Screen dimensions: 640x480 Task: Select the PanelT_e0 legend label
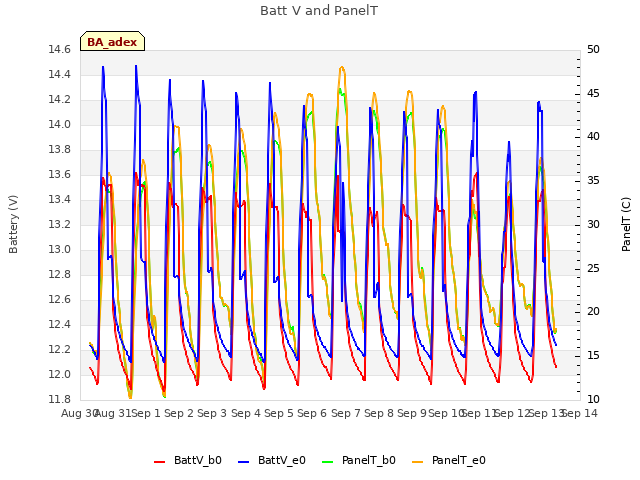click(x=459, y=460)
